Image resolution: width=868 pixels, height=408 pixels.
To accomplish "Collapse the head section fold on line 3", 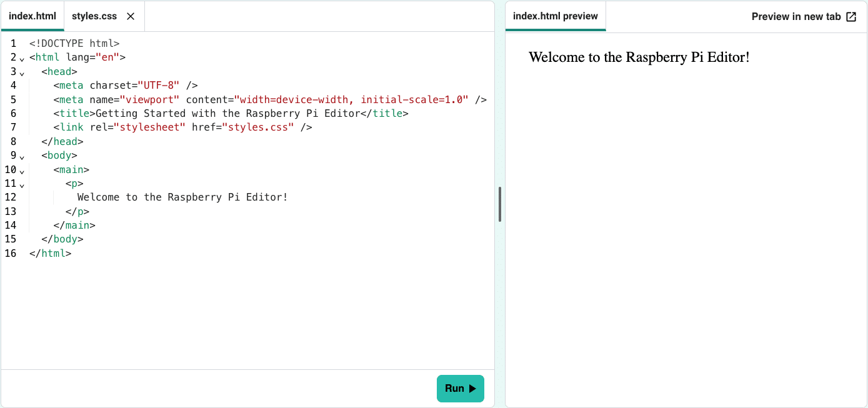I will click(x=22, y=73).
